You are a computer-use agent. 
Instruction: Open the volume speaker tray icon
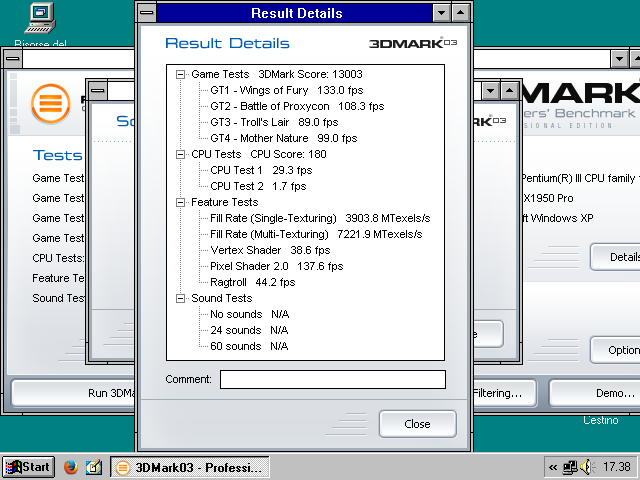pyautogui.click(x=586, y=467)
